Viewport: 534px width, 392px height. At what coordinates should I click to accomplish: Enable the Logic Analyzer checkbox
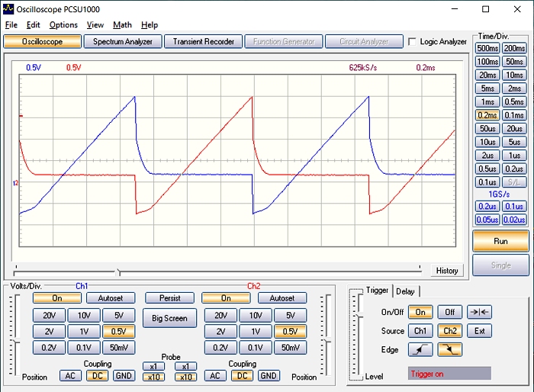(413, 42)
